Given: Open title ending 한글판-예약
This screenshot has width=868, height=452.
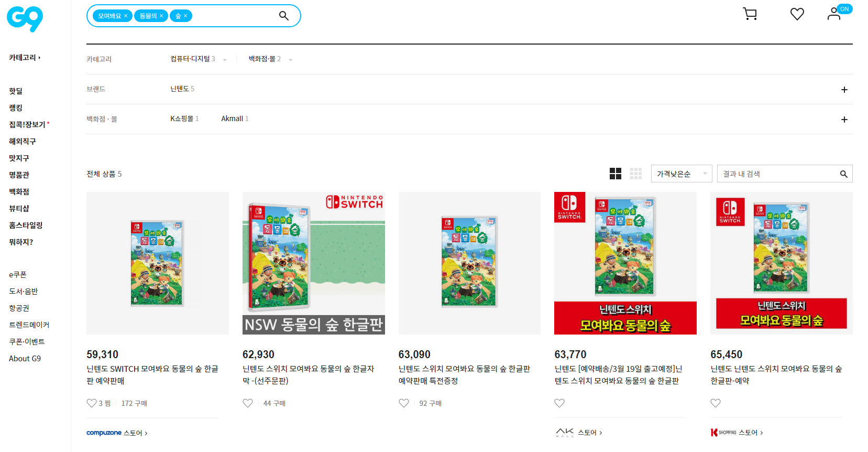Looking at the screenshot, I should click(776, 375).
